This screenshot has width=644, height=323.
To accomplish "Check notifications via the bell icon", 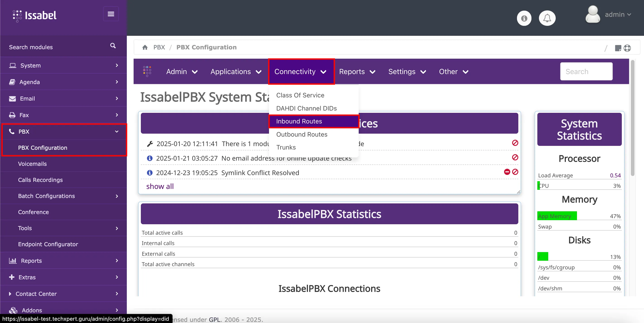I will [547, 18].
